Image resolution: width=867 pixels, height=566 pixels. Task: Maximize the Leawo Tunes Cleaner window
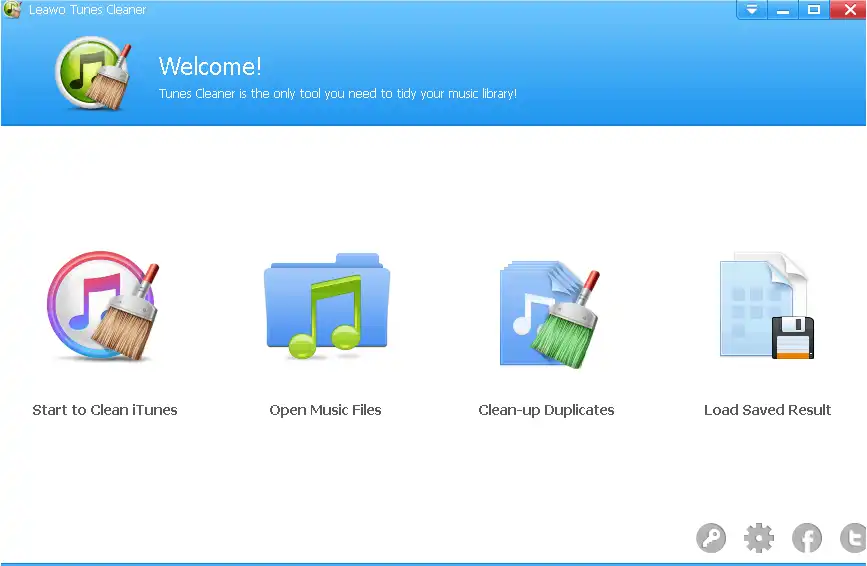point(814,10)
